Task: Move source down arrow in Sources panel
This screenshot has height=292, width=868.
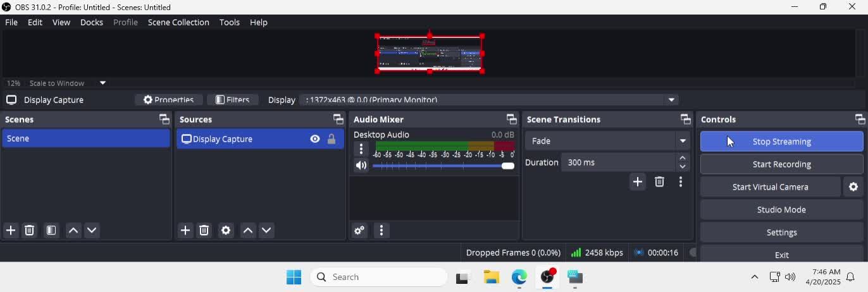Action: click(x=266, y=230)
